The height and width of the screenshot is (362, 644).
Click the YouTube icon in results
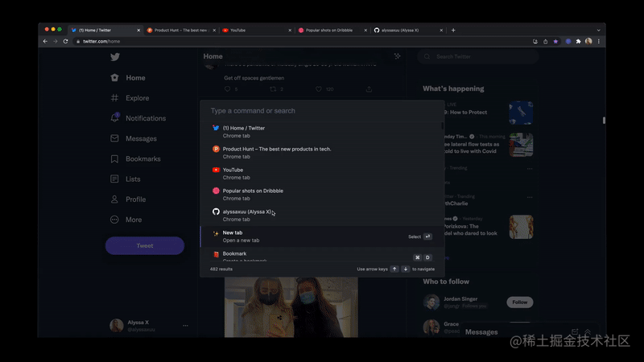(216, 170)
